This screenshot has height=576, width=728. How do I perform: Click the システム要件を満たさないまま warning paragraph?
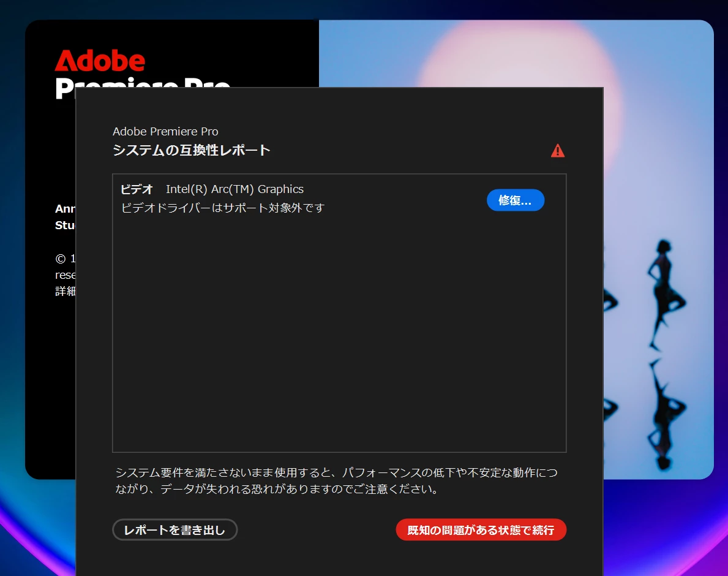click(x=337, y=481)
